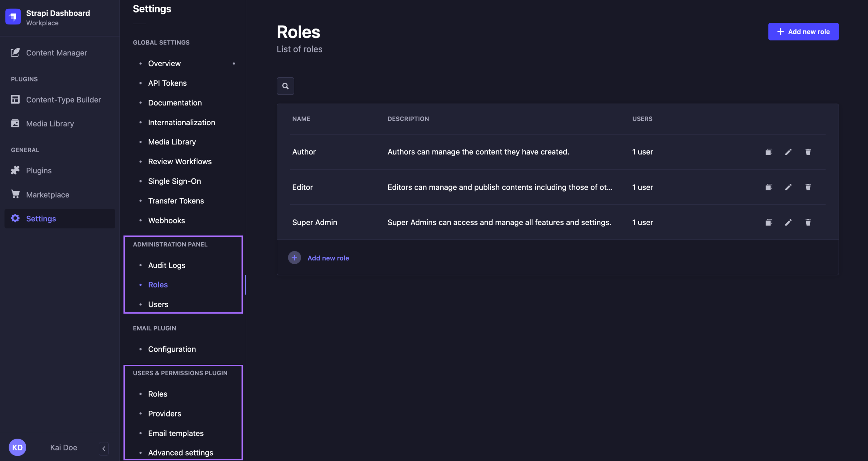The width and height of the screenshot is (868, 461).
Task: Open the KD user avatar
Action: click(18, 447)
